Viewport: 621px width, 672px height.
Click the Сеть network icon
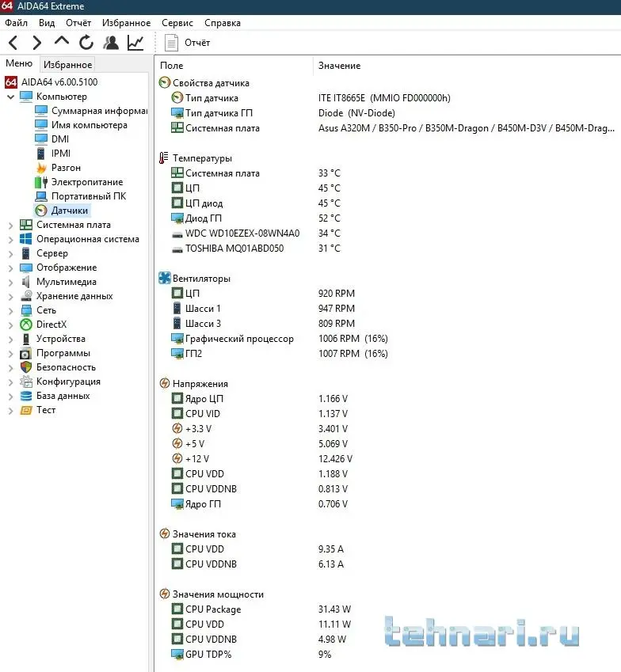coord(25,309)
